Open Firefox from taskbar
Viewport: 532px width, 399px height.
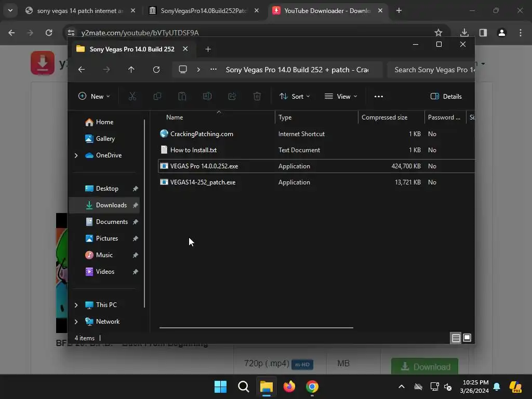(x=289, y=387)
